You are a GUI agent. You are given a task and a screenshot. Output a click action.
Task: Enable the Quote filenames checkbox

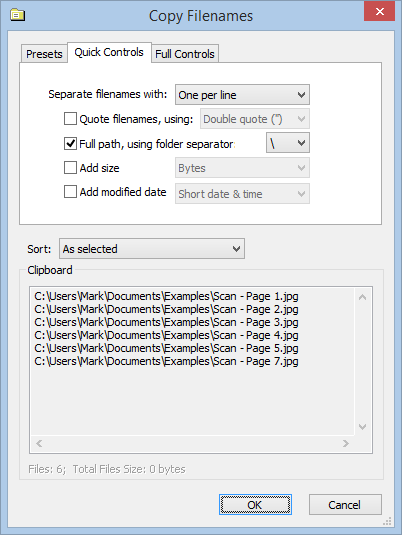tap(70, 119)
